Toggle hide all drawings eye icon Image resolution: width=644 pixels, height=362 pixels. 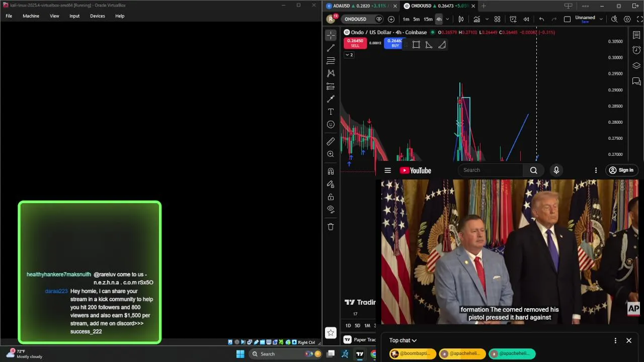[x=331, y=209]
